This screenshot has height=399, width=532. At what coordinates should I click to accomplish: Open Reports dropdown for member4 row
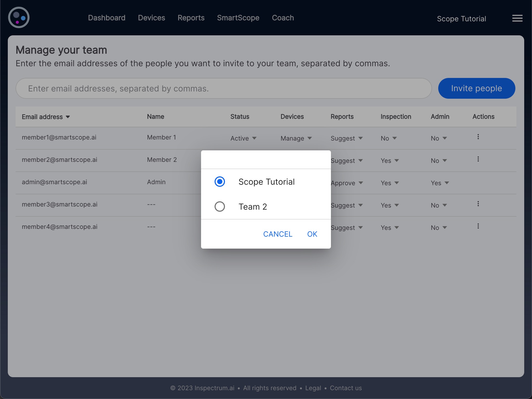pos(347,228)
